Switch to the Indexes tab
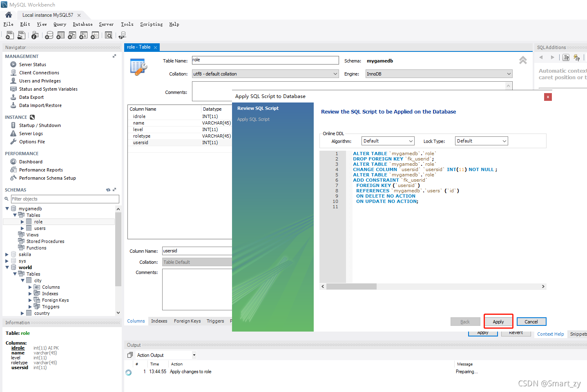Viewport: 587px width, 392px height. coord(159,321)
